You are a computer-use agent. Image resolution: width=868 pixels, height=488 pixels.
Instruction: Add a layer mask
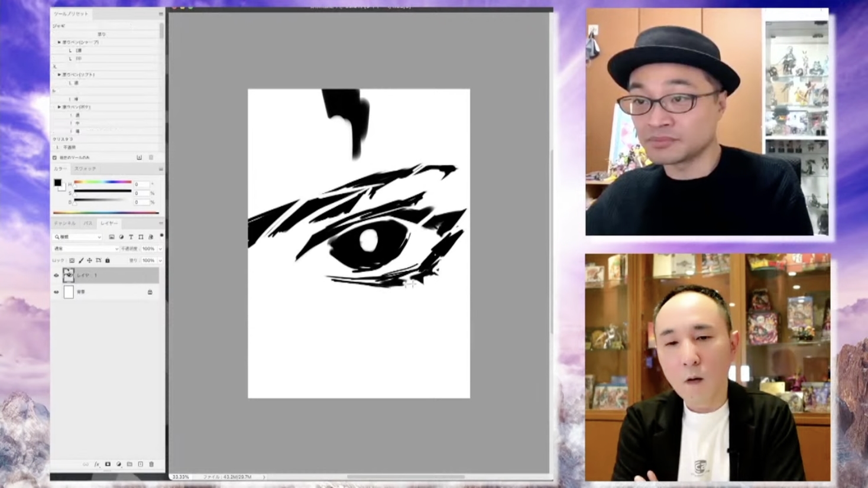(x=108, y=464)
